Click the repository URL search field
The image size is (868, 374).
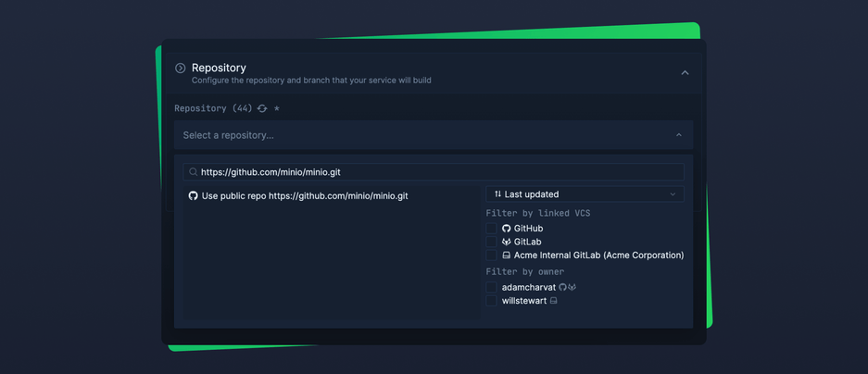point(434,172)
